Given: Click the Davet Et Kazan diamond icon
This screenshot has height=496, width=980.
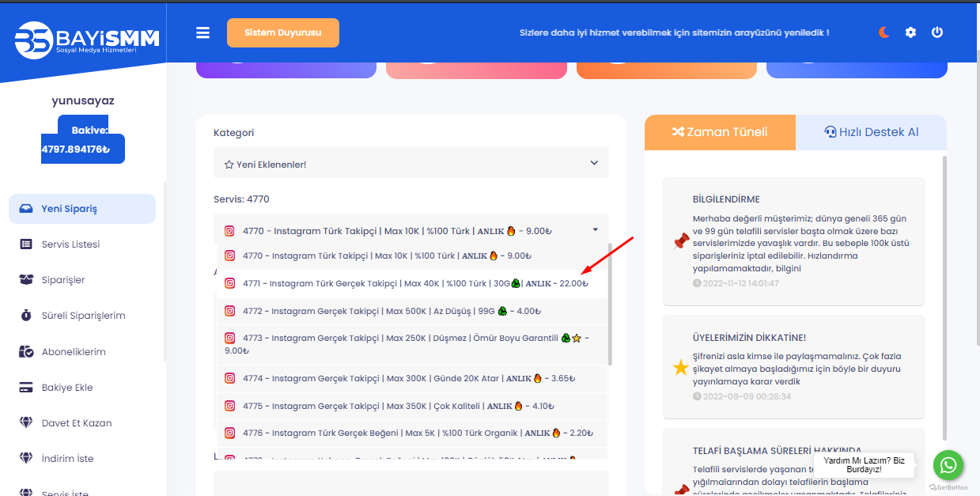Looking at the screenshot, I should [26, 423].
